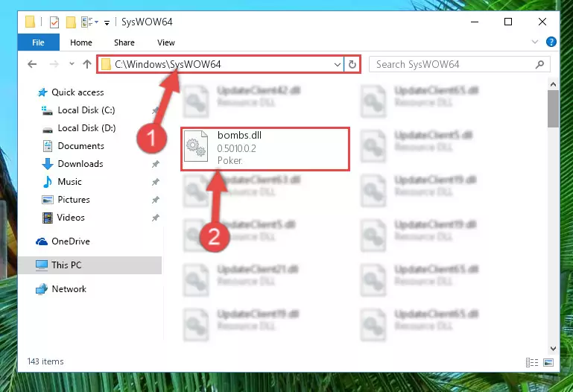Select the bombs.dll file
Viewport: 573px width, 392px height.
(x=265, y=149)
